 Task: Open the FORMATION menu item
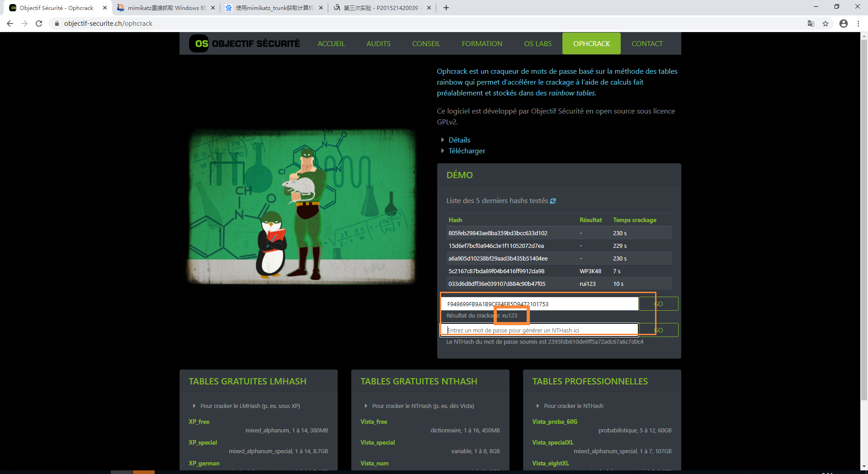click(x=482, y=44)
